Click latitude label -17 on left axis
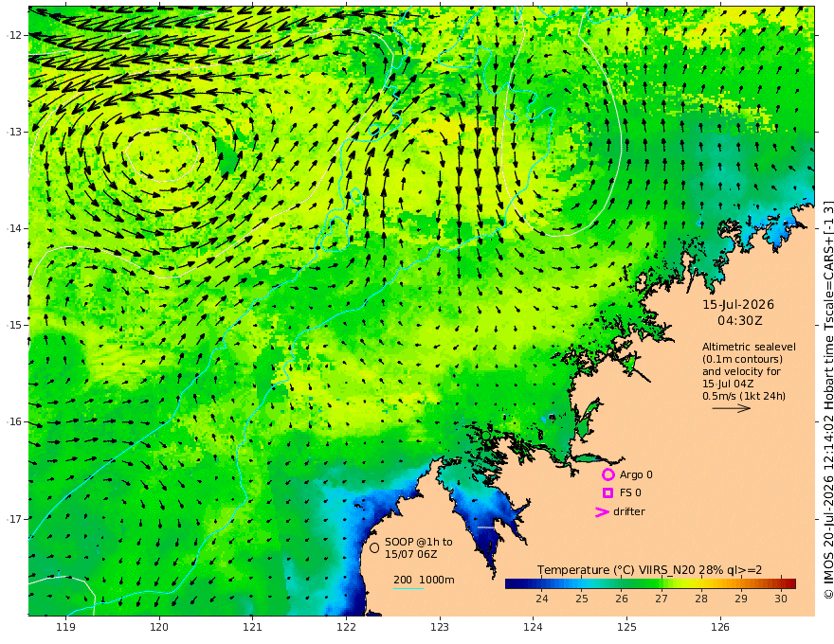The height and width of the screenshot is (644, 834). [x=14, y=519]
